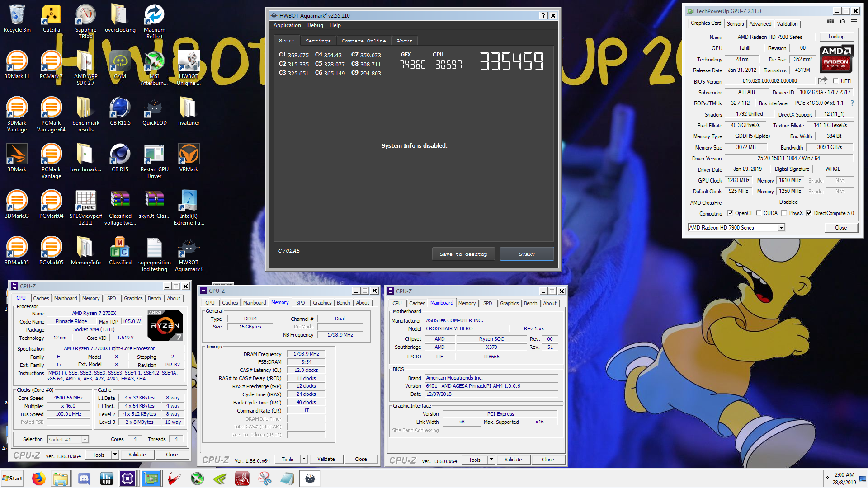Click the Close button at the bottom of GPU-Z
Viewport: 868px width, 488px height.
pos(841,228)
